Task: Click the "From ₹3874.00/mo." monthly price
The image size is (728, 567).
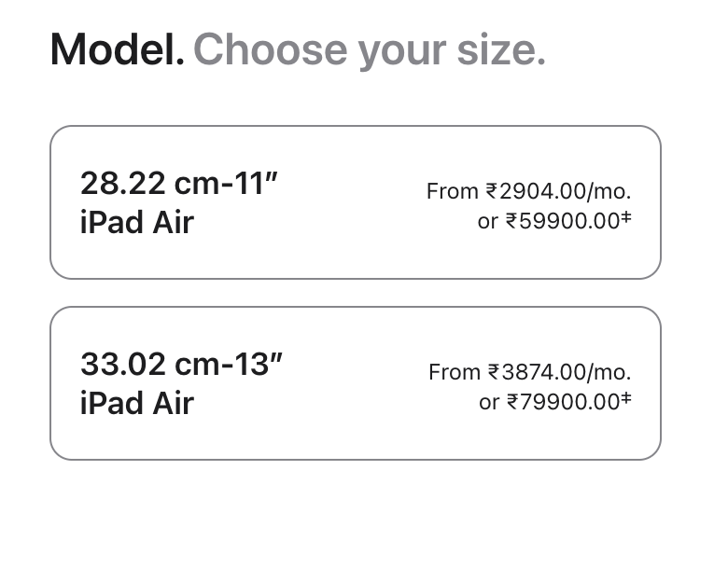Action: point(529,372)
